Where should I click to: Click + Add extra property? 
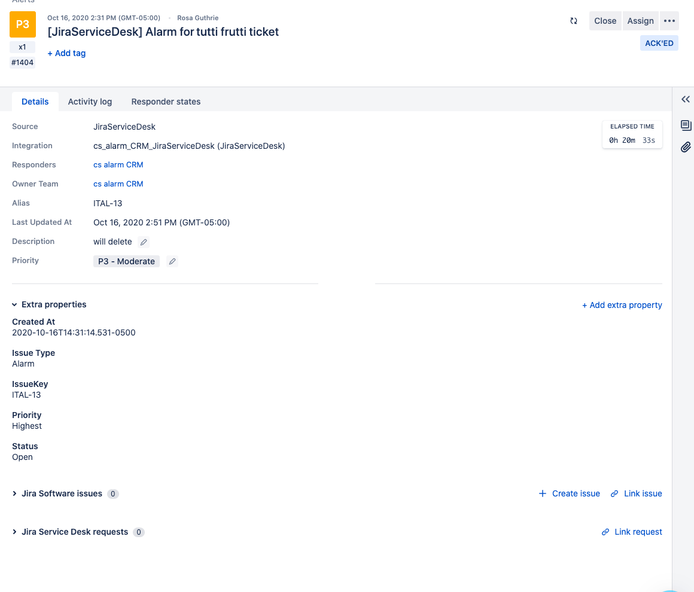622,305
